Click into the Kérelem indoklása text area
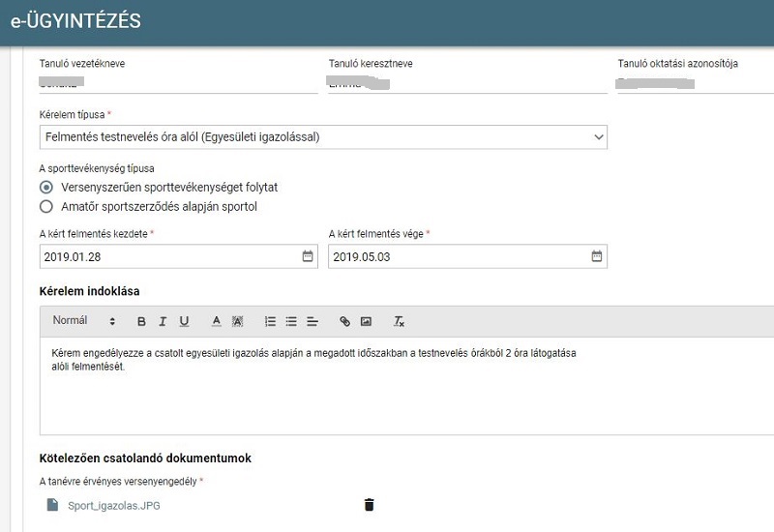 click(x=406, y=386)
